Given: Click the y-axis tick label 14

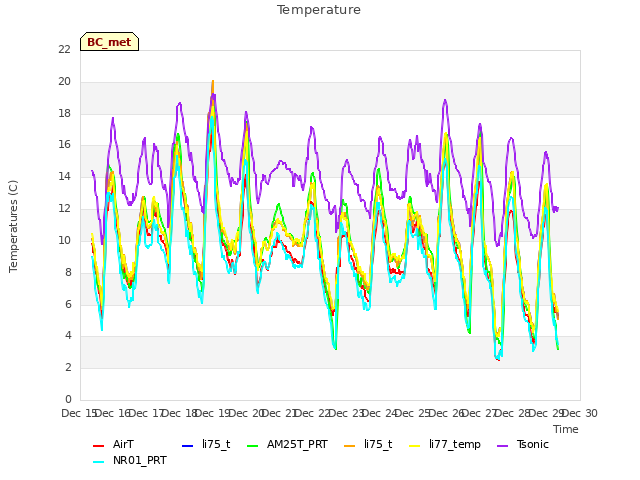Looking at the screenshot, I should (64, 177).
